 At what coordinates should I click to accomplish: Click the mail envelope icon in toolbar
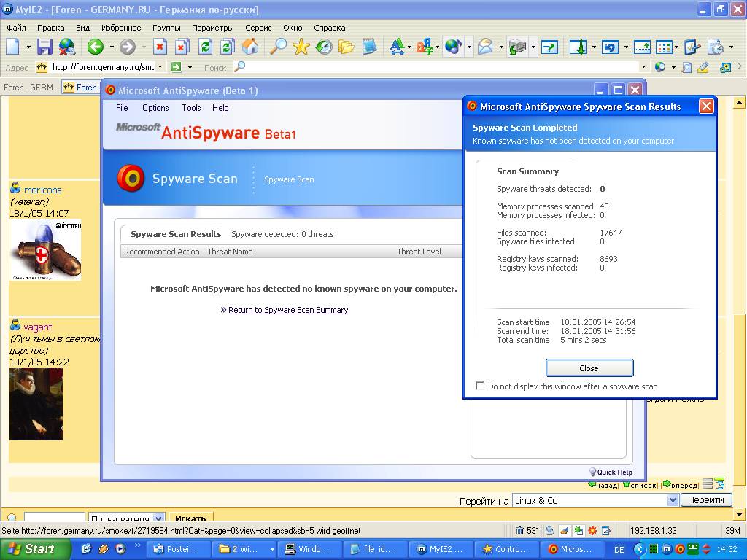pos(485,47)
